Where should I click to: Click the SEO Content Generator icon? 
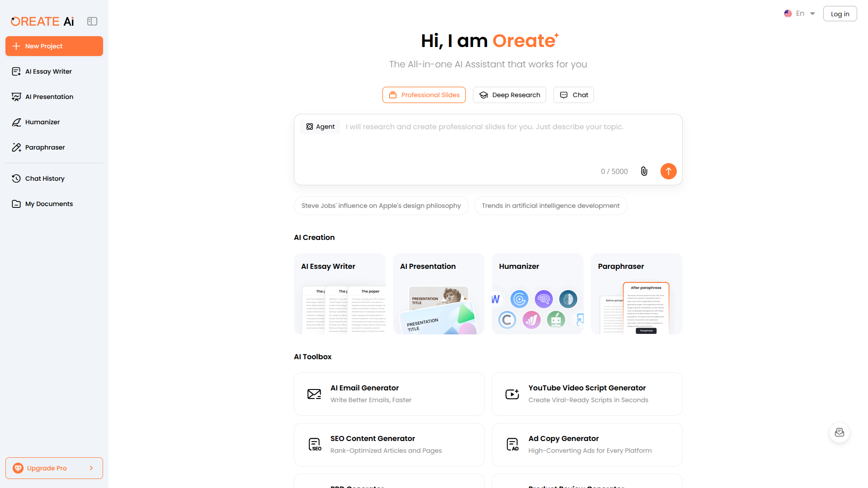point(315,444)
